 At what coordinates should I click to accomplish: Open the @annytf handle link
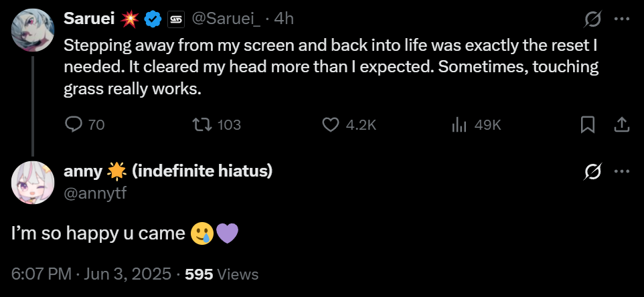[95, 193]
